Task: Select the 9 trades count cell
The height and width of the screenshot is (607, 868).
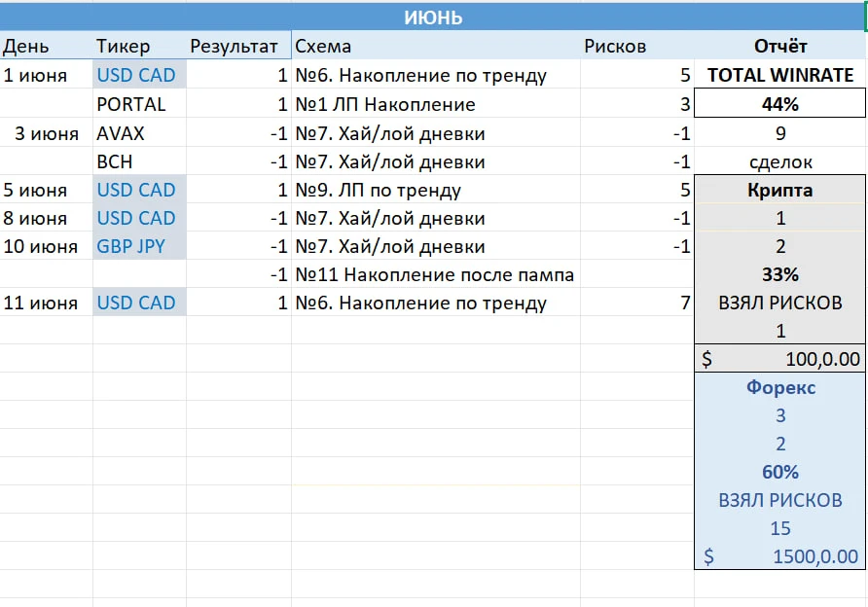Action: [x=780, y=133]
